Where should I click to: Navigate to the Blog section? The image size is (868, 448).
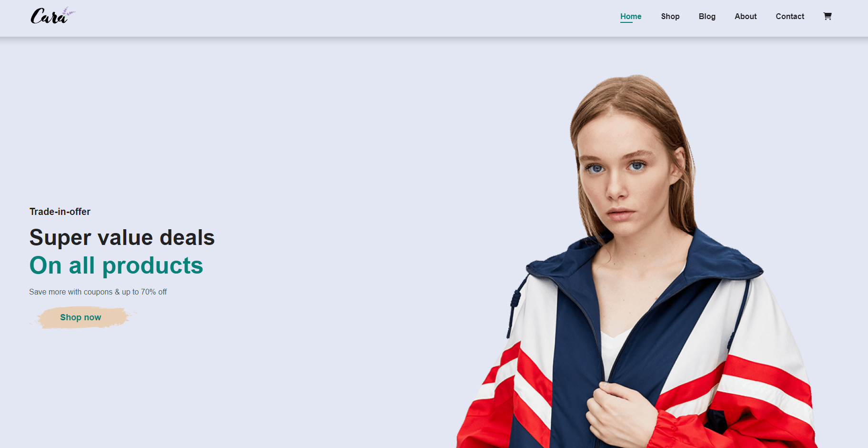707,17
